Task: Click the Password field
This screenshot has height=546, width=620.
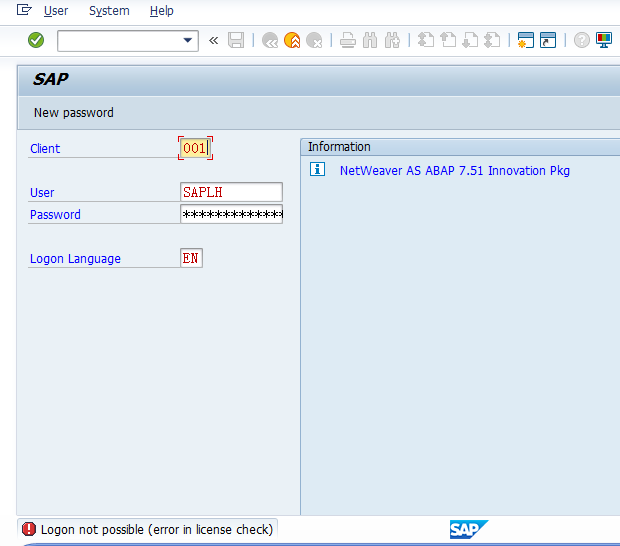Action: (231, 214)
